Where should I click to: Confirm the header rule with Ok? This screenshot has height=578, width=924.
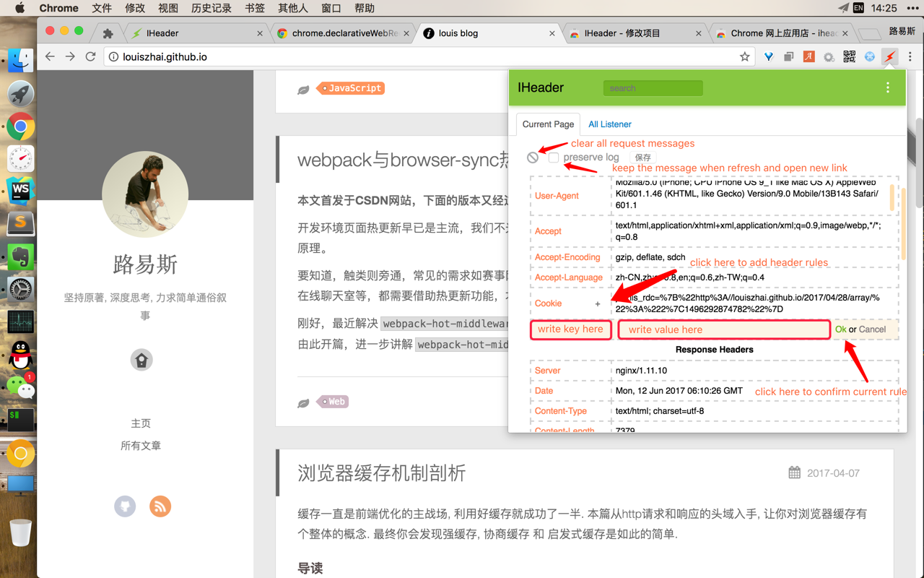841,329
